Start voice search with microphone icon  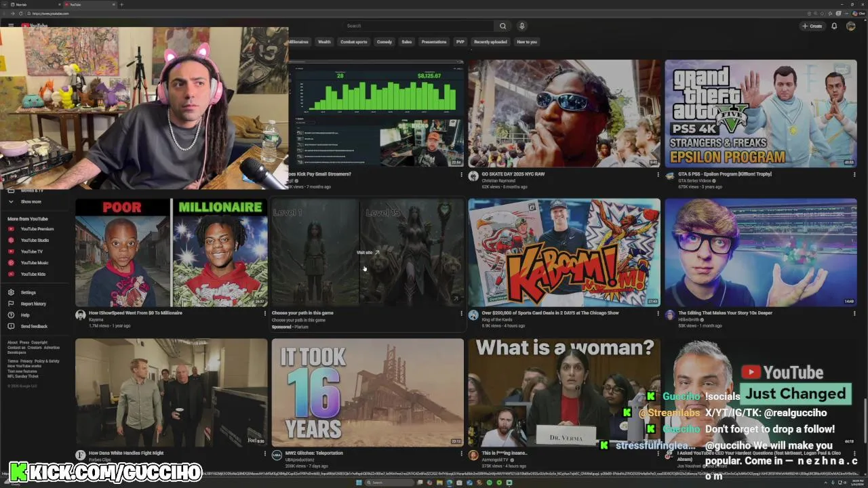click(521, 26)
